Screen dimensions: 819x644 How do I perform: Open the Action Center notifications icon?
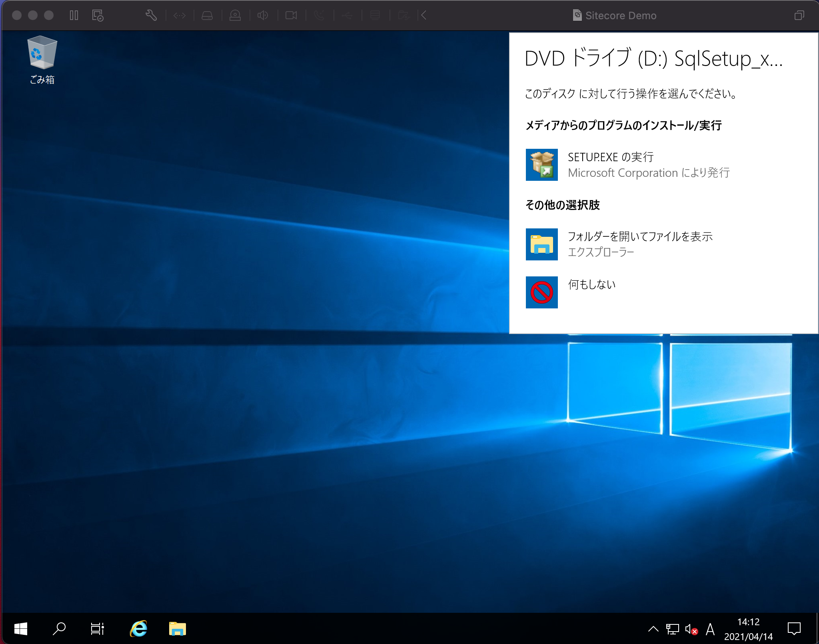(x=794, y=629)
